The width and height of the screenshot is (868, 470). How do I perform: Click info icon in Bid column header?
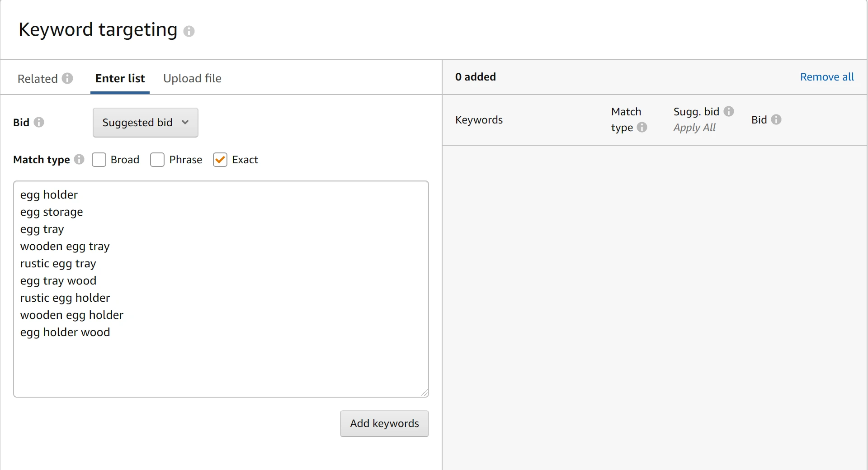(x=776, y=120)
